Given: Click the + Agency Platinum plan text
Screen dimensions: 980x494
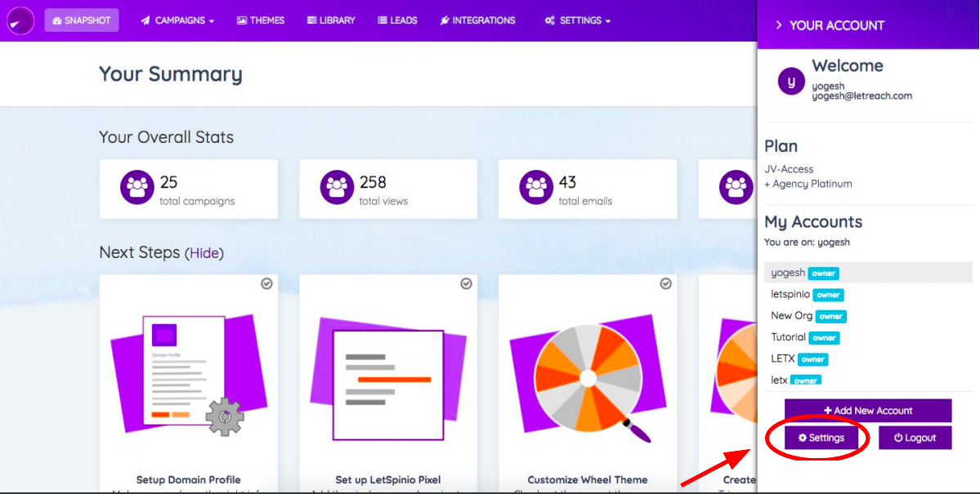Looking at the screenshot, I should coord(808,185).
